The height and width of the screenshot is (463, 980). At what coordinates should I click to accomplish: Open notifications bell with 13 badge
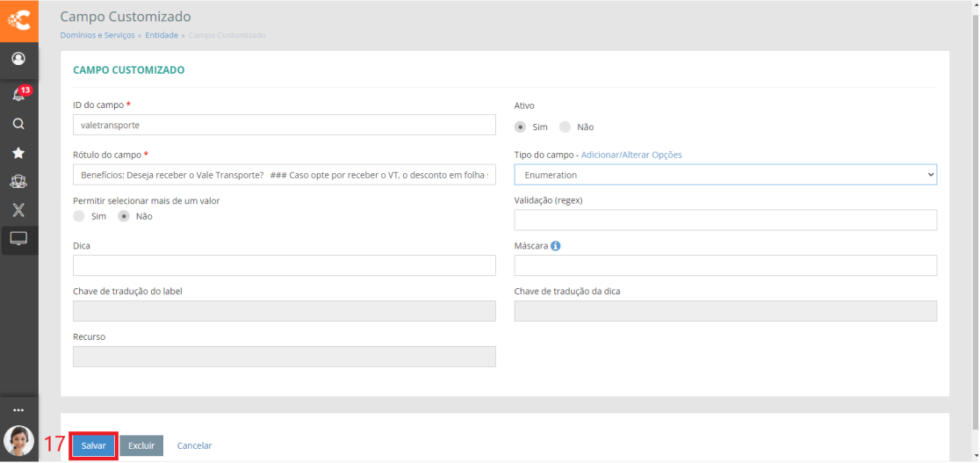(x=18, y=94)
